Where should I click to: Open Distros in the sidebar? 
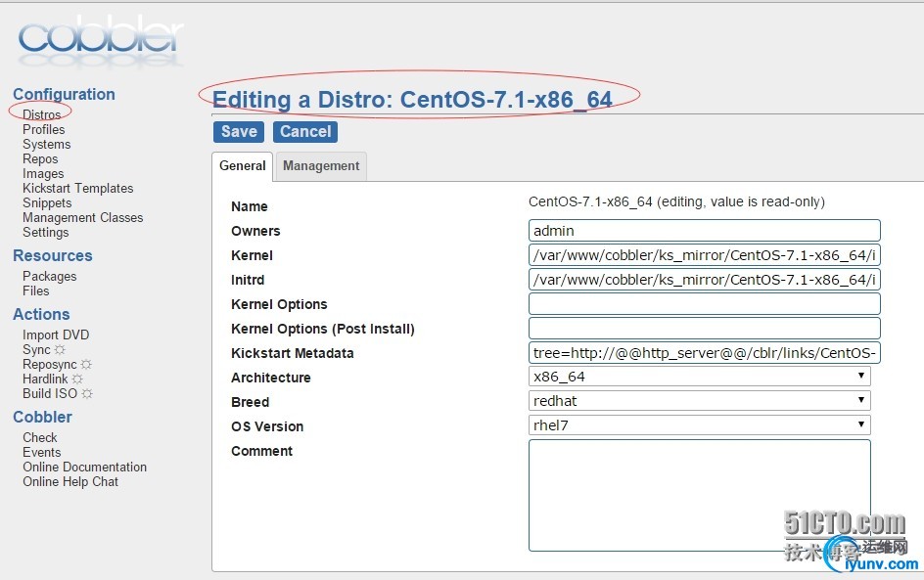[x=42, y=114]
